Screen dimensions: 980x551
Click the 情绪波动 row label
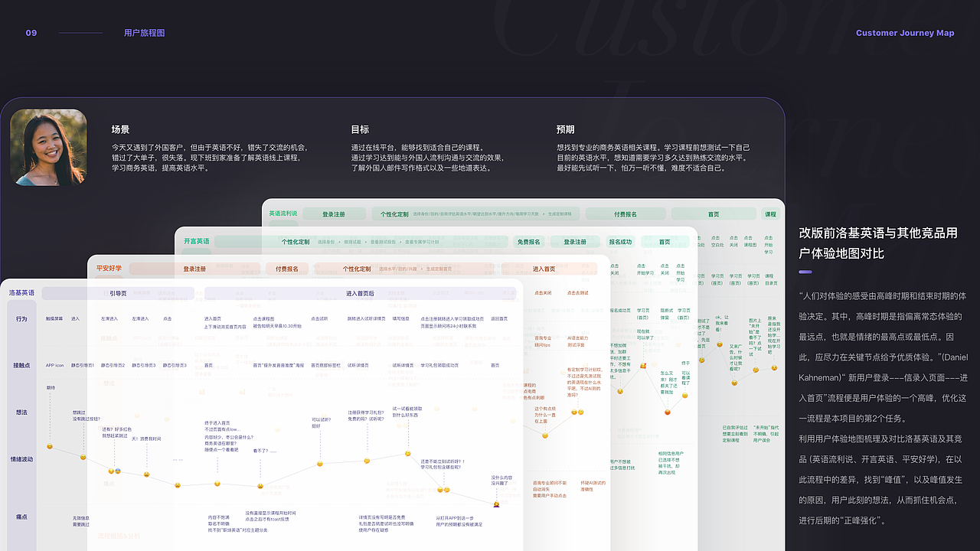pos(21,459)
